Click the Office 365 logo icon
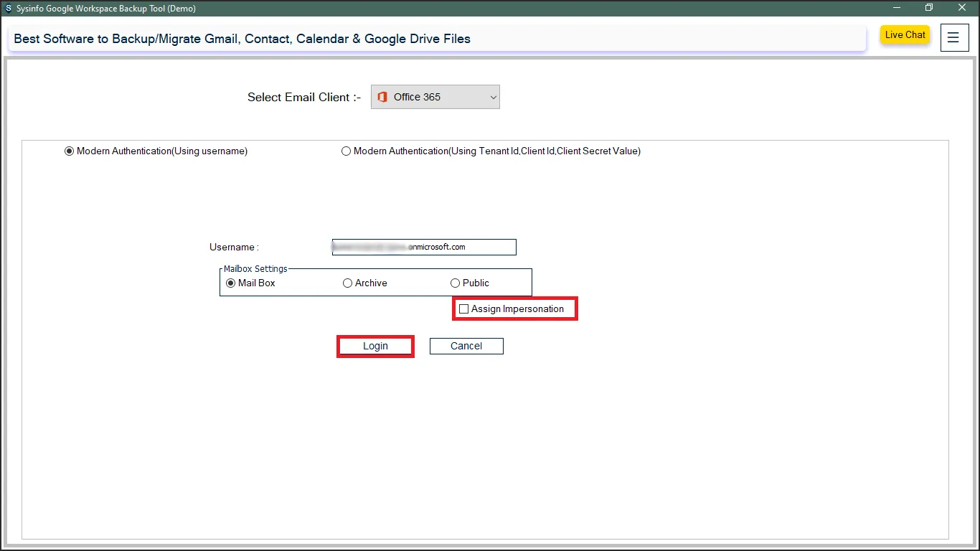This screenshot has width=980, height=551. (382, 97)
